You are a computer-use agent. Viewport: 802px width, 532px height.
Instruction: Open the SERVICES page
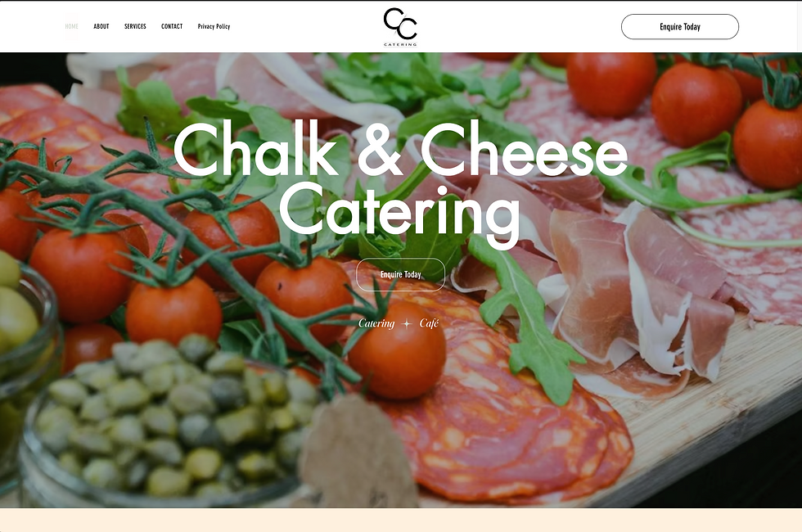click(x=135, y=26)
